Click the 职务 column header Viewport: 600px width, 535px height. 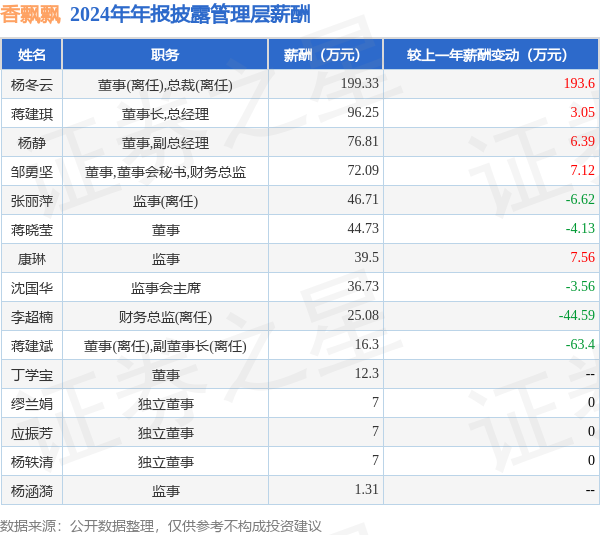pos(165,55)
